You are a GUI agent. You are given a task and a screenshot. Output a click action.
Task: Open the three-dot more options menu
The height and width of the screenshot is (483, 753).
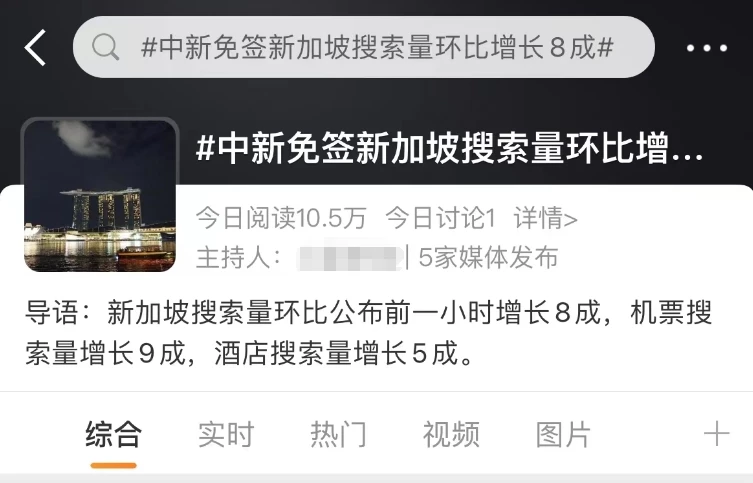pyautogui.click(x=706, y=48)
